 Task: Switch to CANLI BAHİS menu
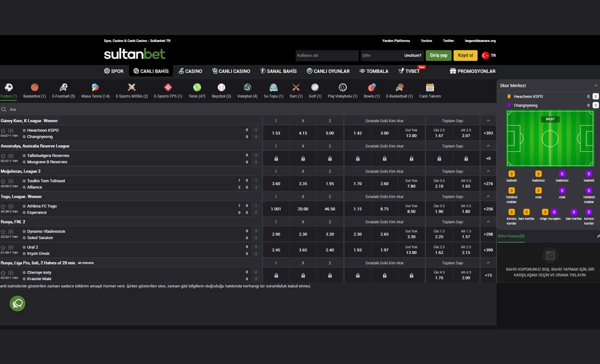click(x=151, y=71)
